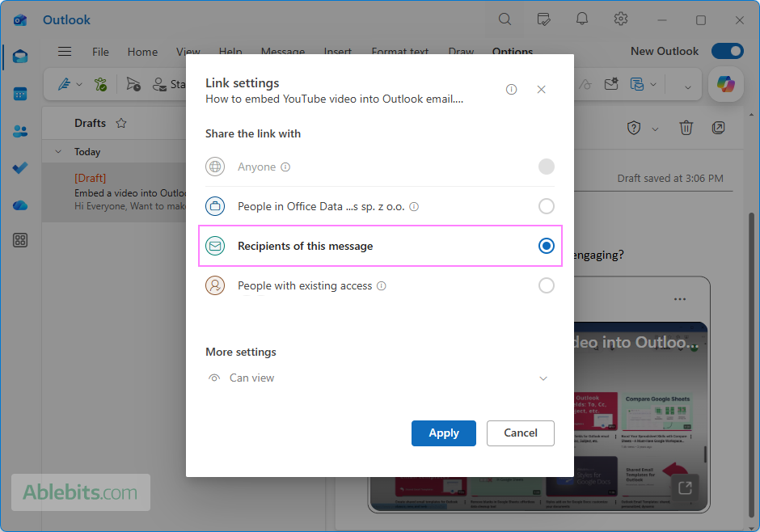Click the Draft saved at 3:06 PM text
Image resolution: width=760 pixels, height=532 pixels.
[x=669, y=179]
